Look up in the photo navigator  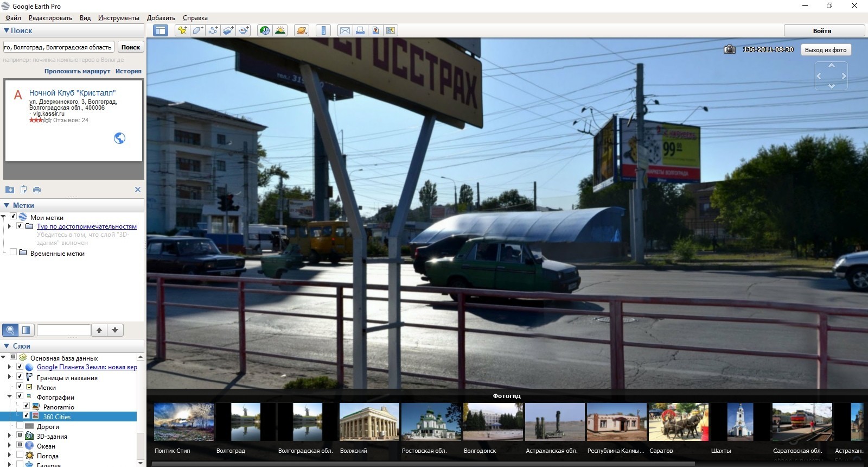[x=832, y=66]
